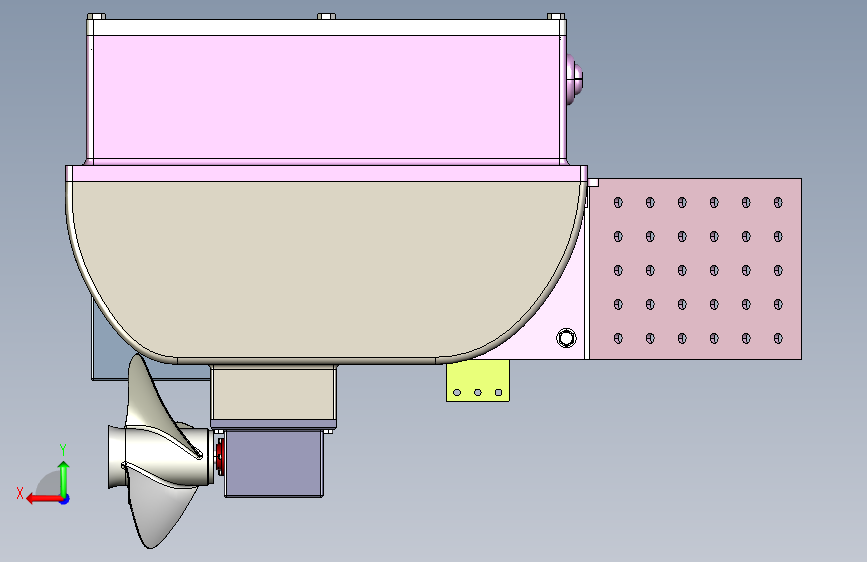
Task: Select the top-left bolt head on the lid
Action: [x=96, y=17]
